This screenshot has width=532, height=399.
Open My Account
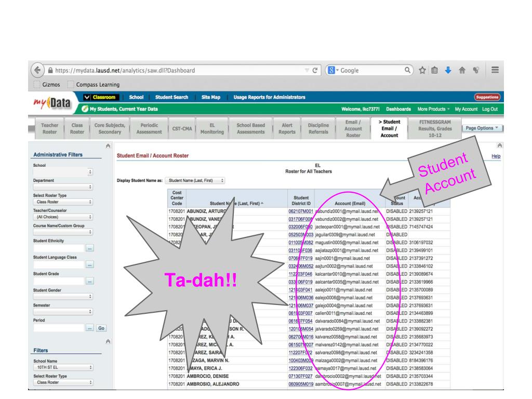pyautogui.click(x=466, y=109)
